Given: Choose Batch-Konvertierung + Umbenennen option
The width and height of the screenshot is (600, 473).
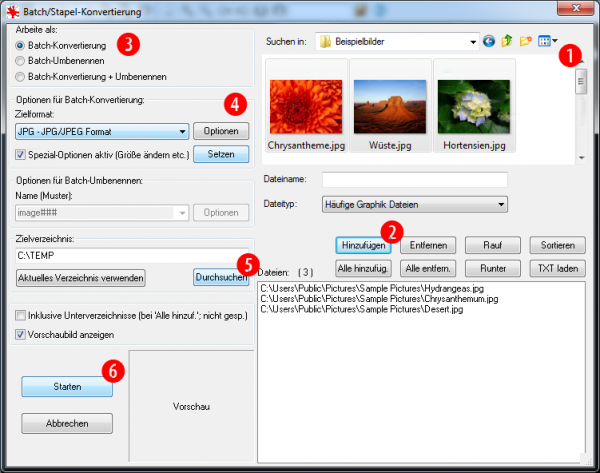Looking at the screenshot, I should 22,76.
